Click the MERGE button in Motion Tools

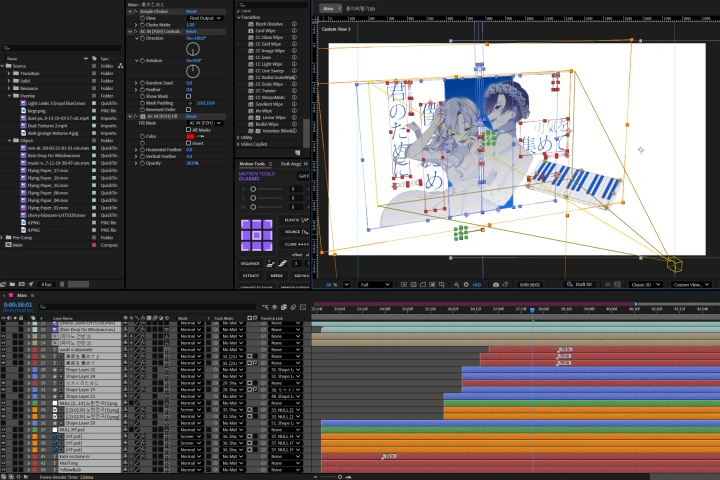tap(276, 276)
